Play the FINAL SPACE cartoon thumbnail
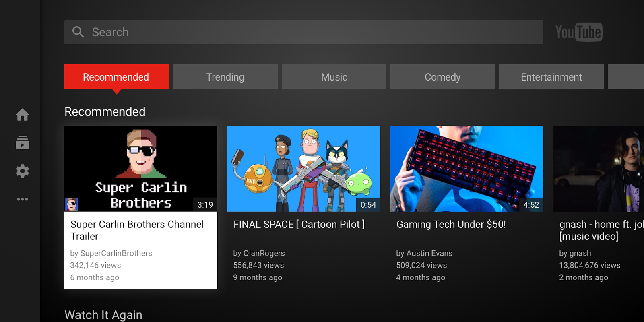This screenshot has width=644, height=322. pyautogui.click(x=303, y=169)
